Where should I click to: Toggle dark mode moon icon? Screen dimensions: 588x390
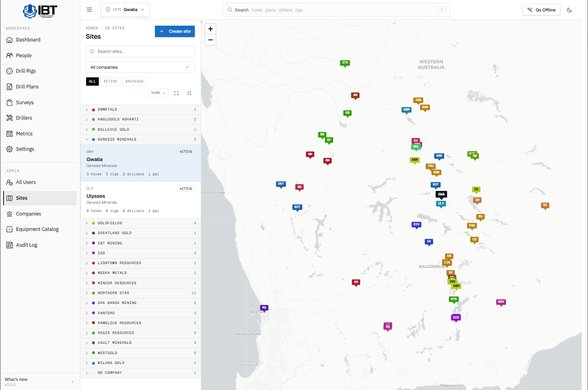click(x=569, y=10)
